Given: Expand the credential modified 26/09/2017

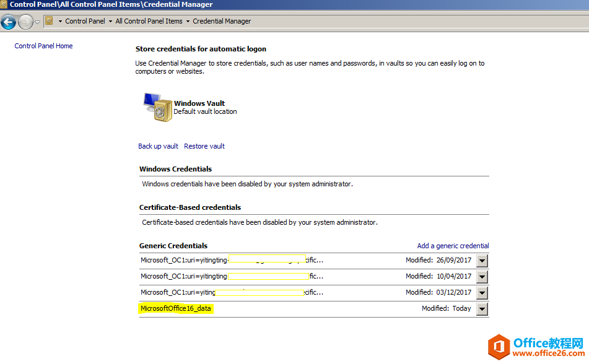Looking at the screenshot, I should coord(482,261).
